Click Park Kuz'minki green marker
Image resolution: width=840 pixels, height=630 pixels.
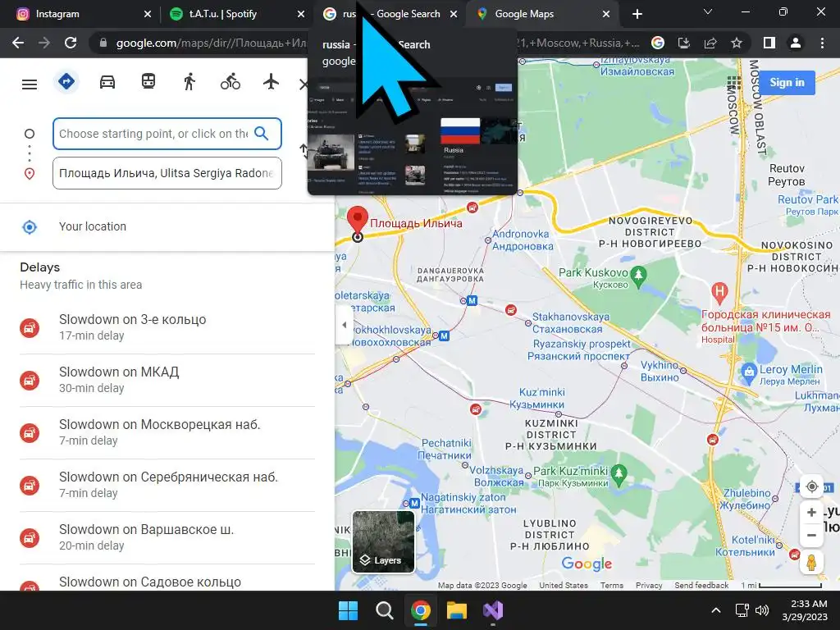[619, 473]
